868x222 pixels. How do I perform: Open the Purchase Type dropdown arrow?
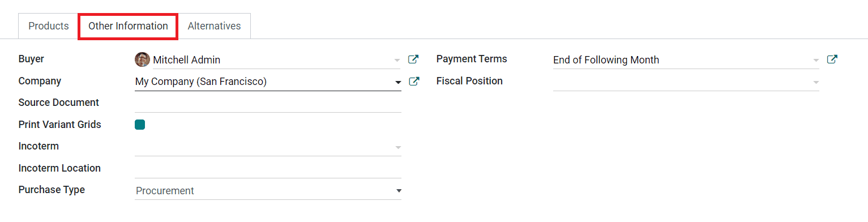click(x=398, y=191)
